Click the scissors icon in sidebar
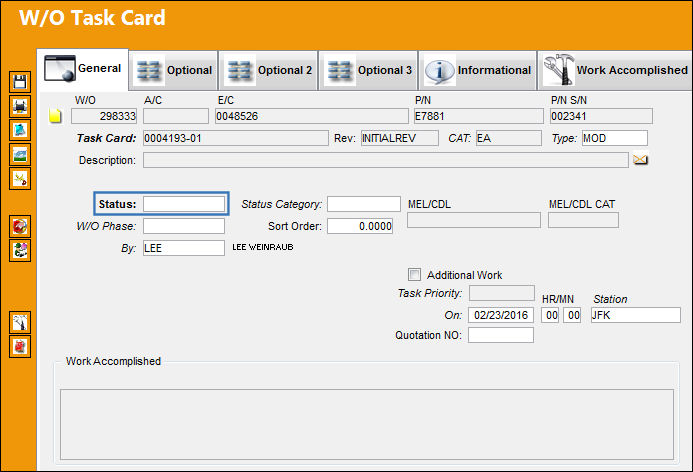The image size is (693, 472). coord(20,178)
